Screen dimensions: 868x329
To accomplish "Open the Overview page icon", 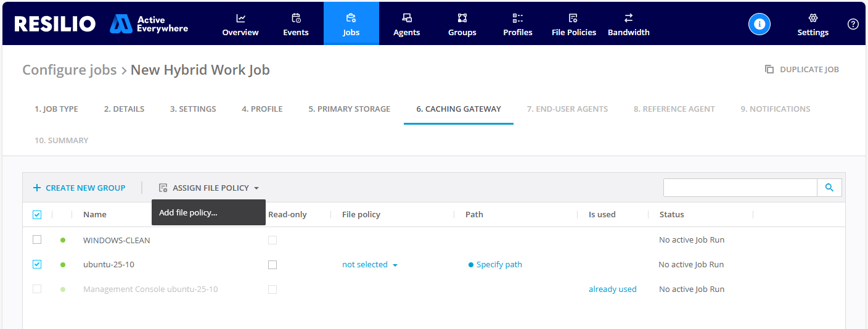I will tap(240, 19).
